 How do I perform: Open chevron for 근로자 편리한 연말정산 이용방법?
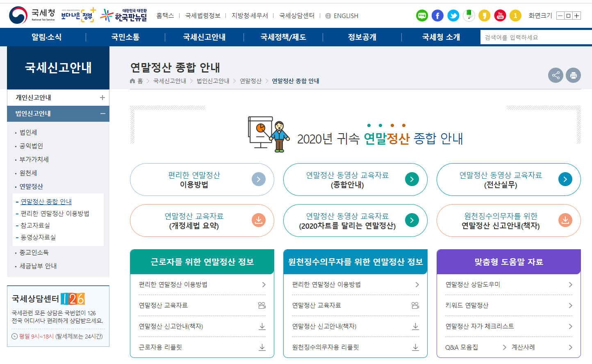(264, 284)
